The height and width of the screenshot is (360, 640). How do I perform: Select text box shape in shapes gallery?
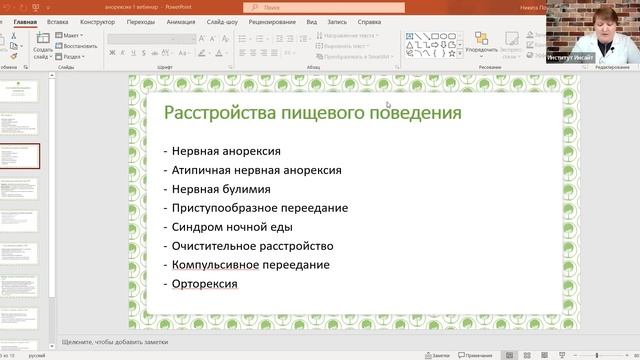(409, 36)
